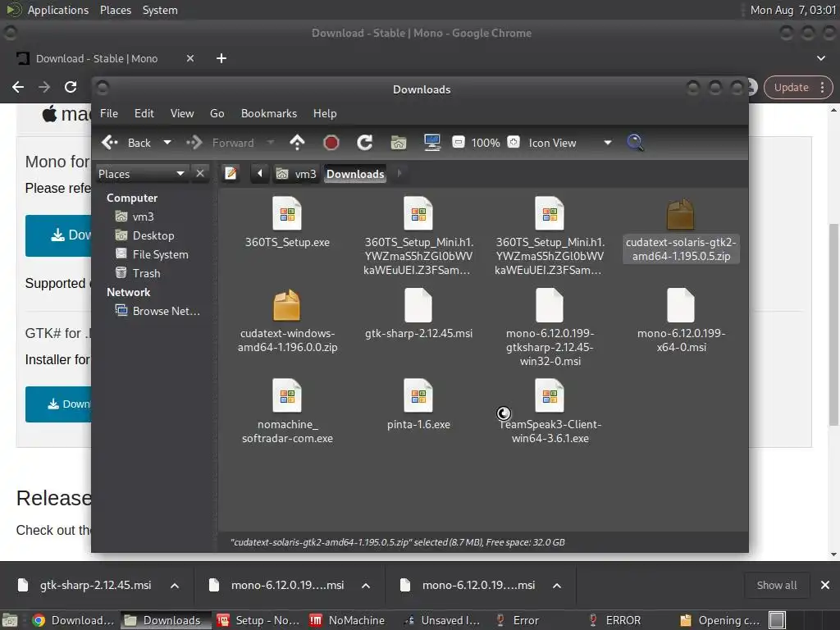Click the vm3 path bar button

coord(296,174)
